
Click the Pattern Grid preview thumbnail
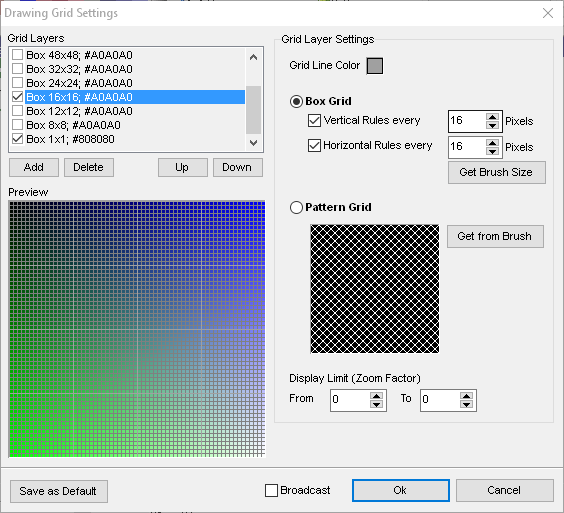coord(374,289)
